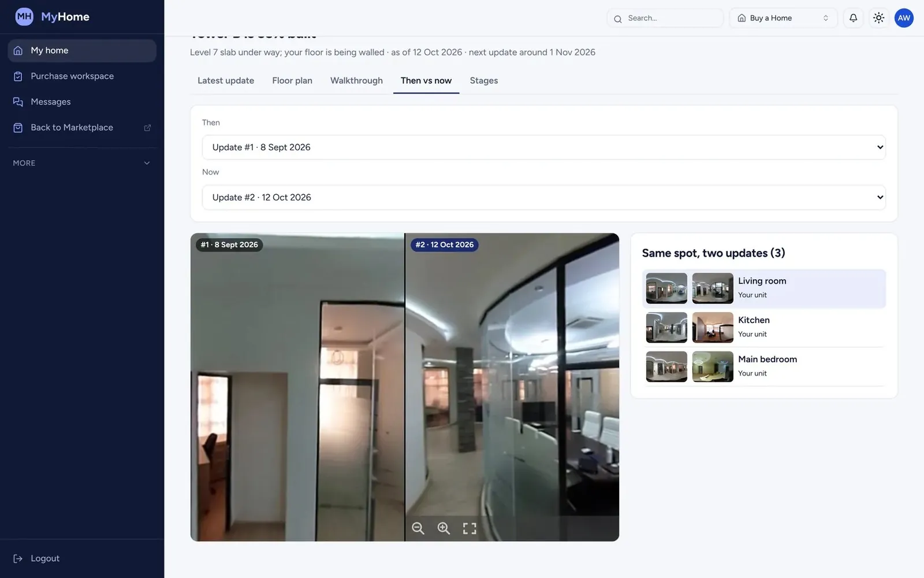This screenshot has height=578, width=924.
Task: Select the Kitchen comparison row
Action: [x=764, y=328]
